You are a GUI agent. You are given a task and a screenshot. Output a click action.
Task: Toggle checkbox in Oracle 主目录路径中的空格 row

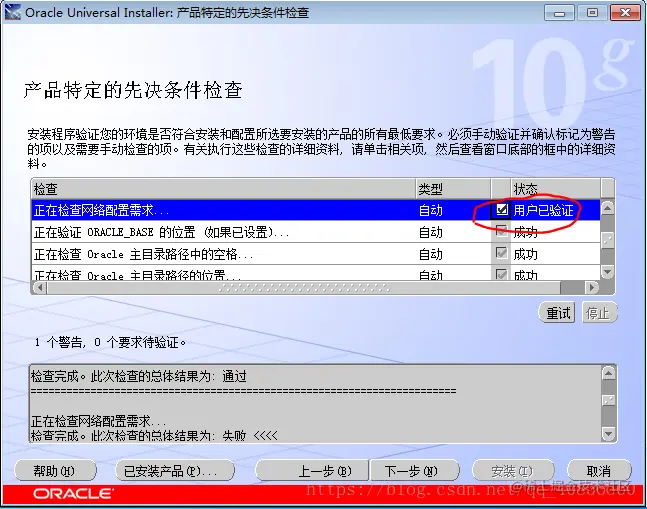click(x=501, y=252)
